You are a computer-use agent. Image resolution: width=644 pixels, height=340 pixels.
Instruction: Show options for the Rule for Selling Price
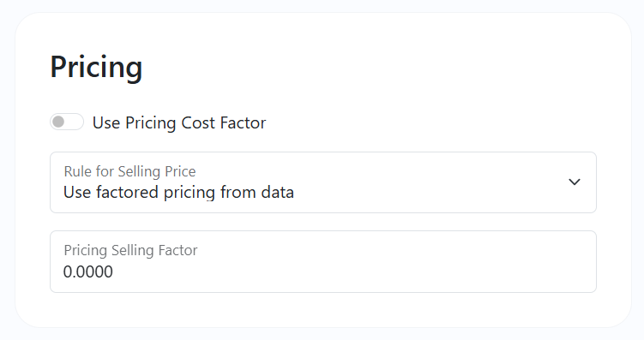(323, 182)
